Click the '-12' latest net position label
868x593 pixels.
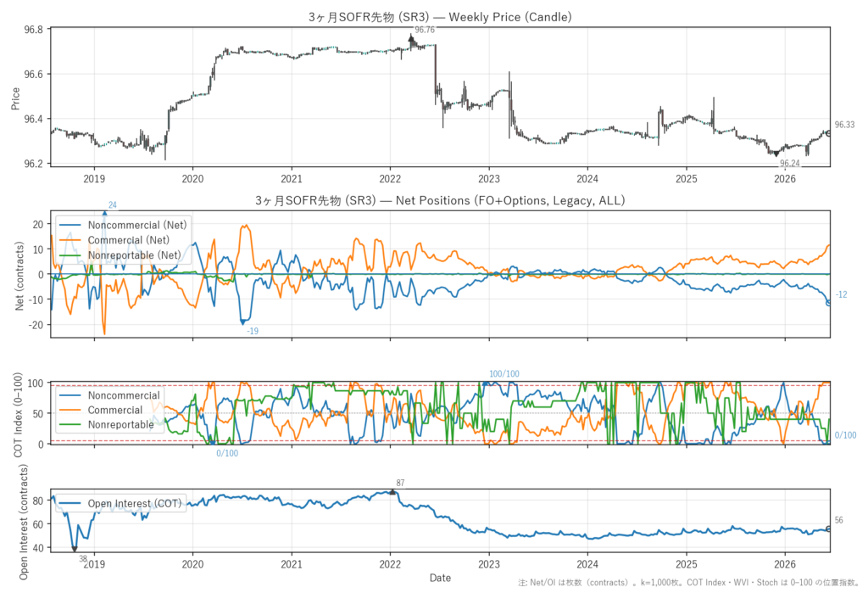841,295
